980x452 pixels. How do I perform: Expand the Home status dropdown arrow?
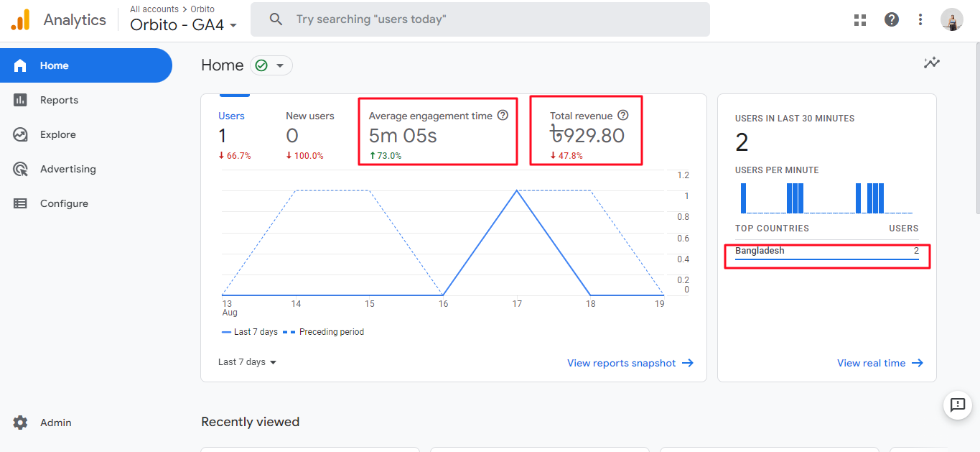tap(280, 65)
